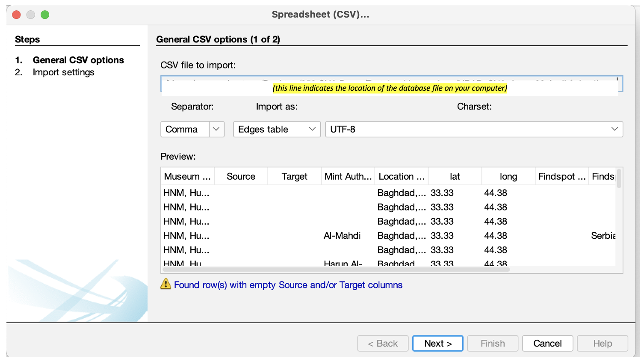This screenshot has width=644, height=362.
Task: Click the green zoom window button
Action: (45, 15)
